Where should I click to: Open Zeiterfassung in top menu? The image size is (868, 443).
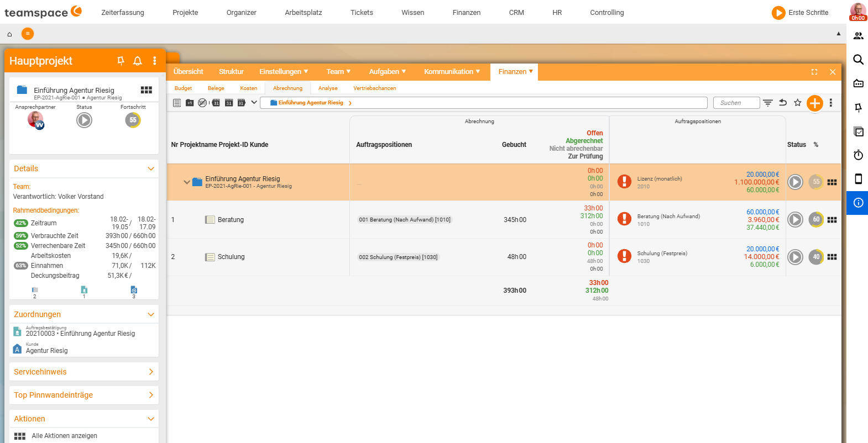tap(123, 13)
